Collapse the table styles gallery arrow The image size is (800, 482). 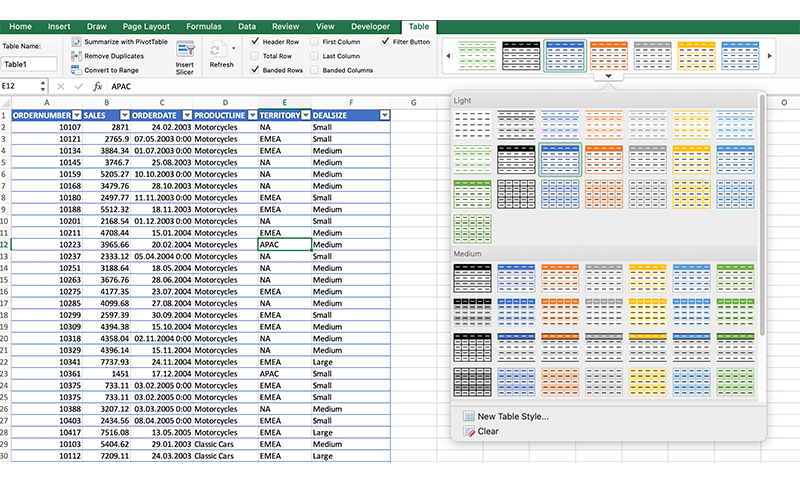[608, 76]
